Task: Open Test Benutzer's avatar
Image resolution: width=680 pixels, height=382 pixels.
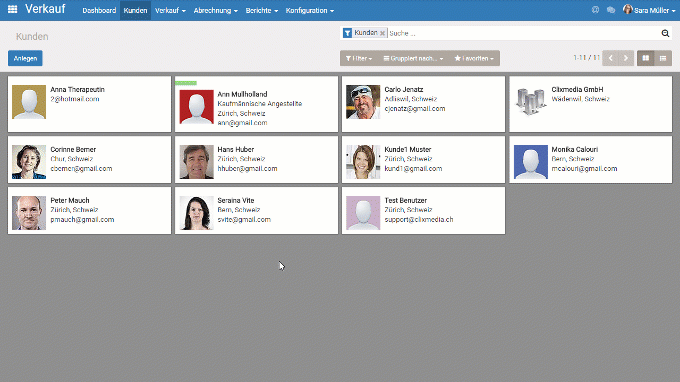Action: (363, 213)
